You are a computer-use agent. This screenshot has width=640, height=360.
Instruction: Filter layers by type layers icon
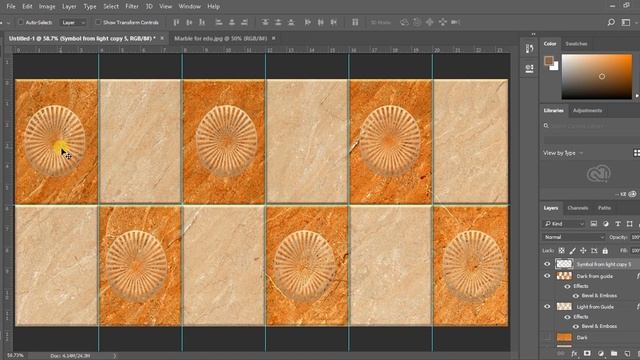click(618, 224)
